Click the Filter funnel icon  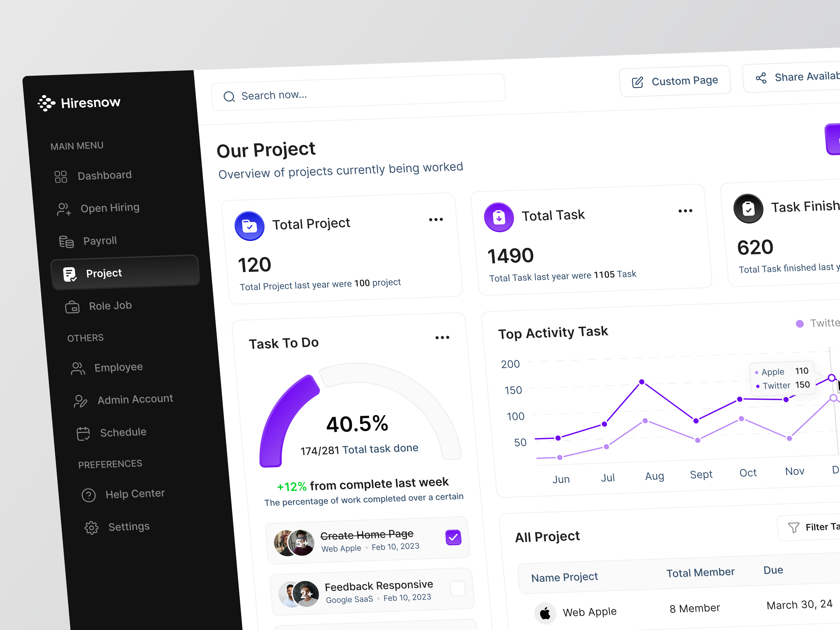tap(794, 527)
